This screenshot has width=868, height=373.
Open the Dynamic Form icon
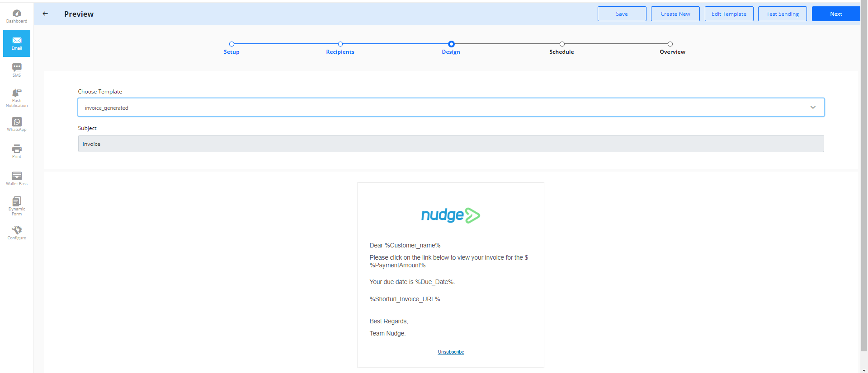click(17, 201)
